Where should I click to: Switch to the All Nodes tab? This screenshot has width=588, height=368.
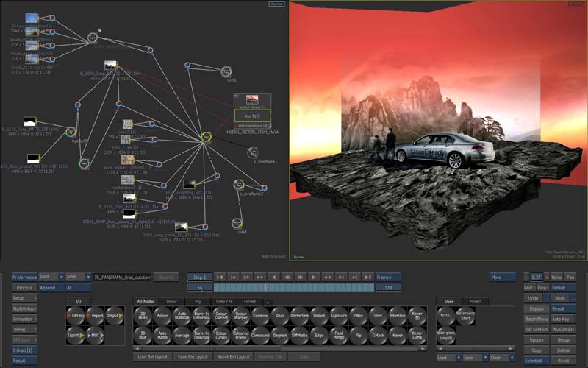(x=146, y=302)
